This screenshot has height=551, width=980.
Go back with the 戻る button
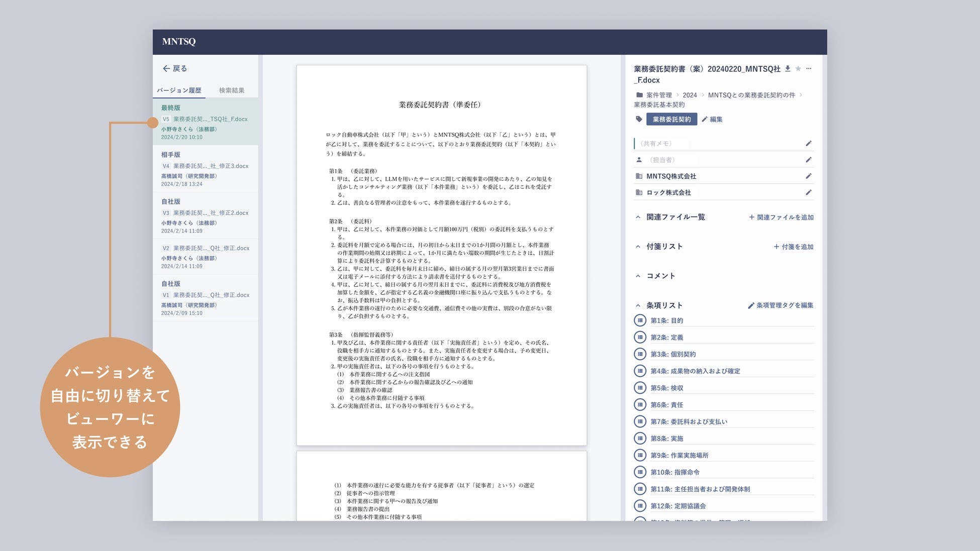point(174,69)
